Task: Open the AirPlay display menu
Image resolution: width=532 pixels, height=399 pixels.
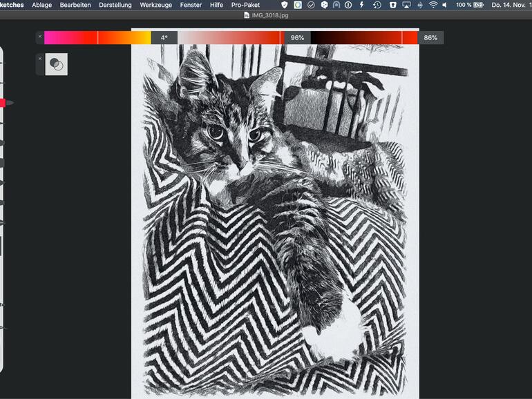Action: (x=406, y=5)
